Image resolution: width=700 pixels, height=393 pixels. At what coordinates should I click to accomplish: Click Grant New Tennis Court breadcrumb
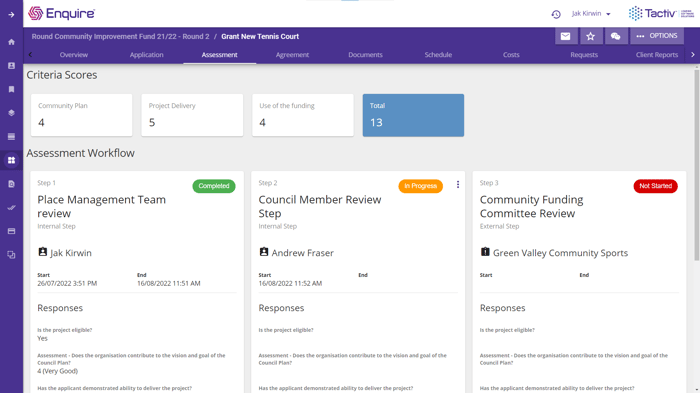tap(260, 37)
